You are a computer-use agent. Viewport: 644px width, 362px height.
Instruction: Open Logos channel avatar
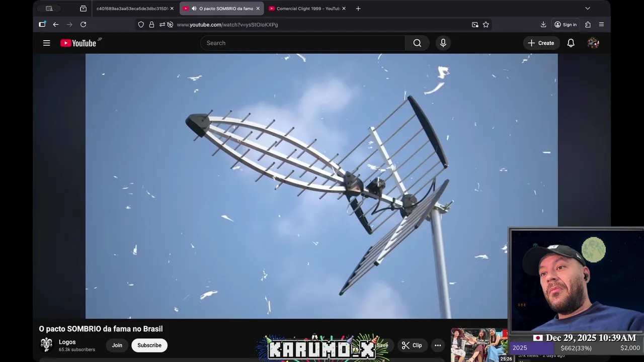point(47,344)
